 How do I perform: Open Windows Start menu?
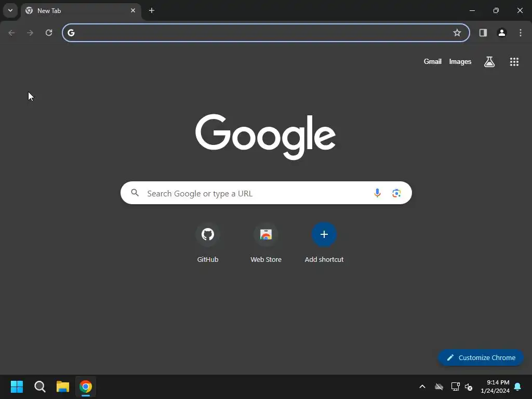(x=17, y=387)
